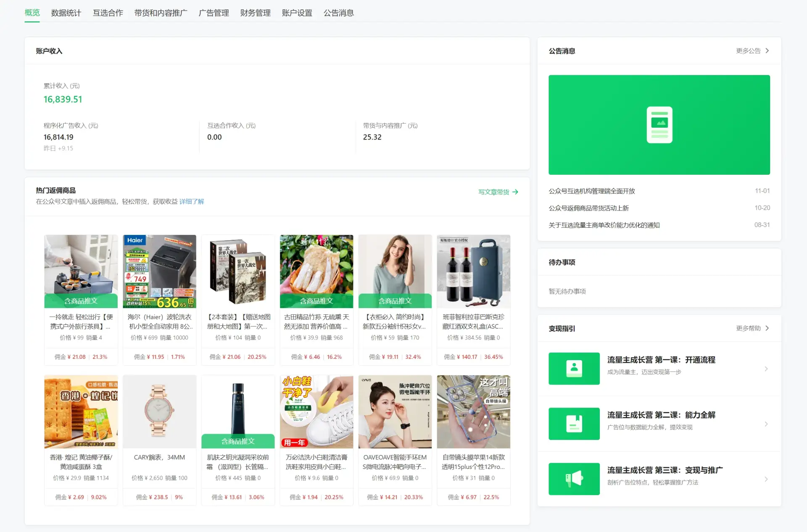
Task: Open the 广告管理 menu item
Action: pyautogui.click(x=214, y=13)
